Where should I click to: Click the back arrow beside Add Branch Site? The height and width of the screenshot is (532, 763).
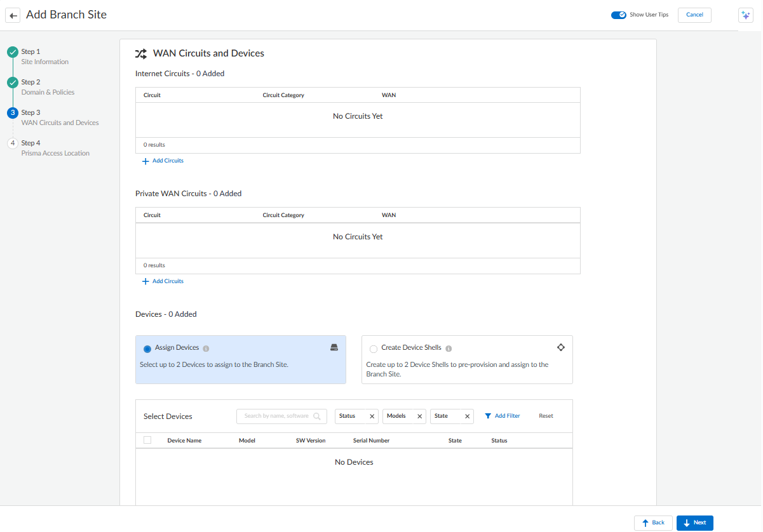coord(13,15)
